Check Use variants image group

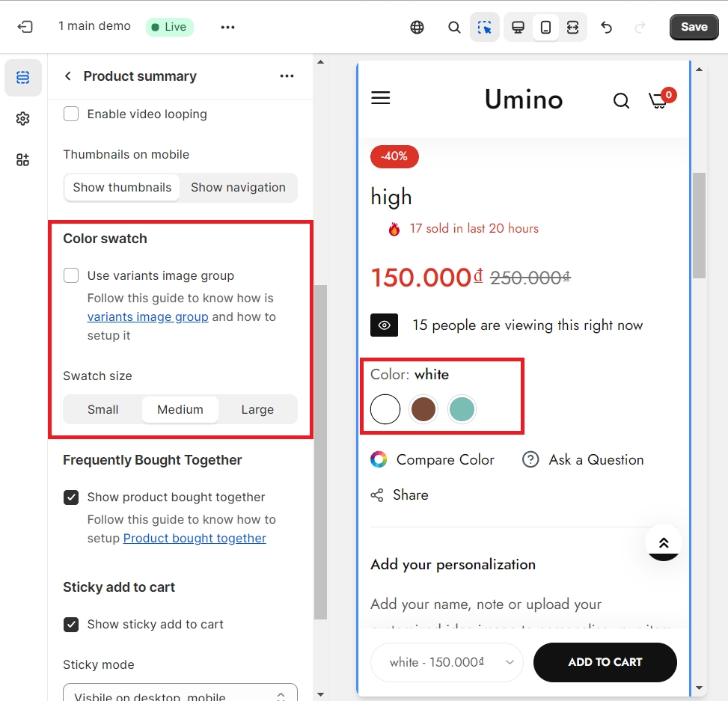(71, 275)
